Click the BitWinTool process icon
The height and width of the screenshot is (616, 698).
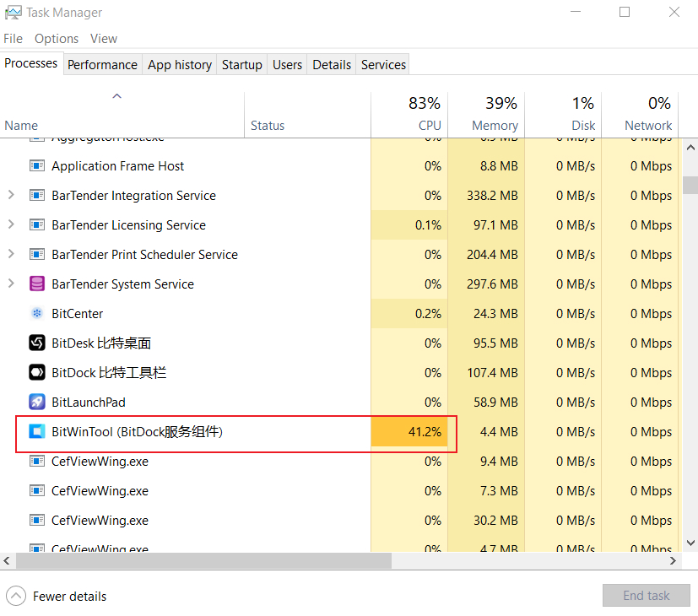(x=37, y=431)
